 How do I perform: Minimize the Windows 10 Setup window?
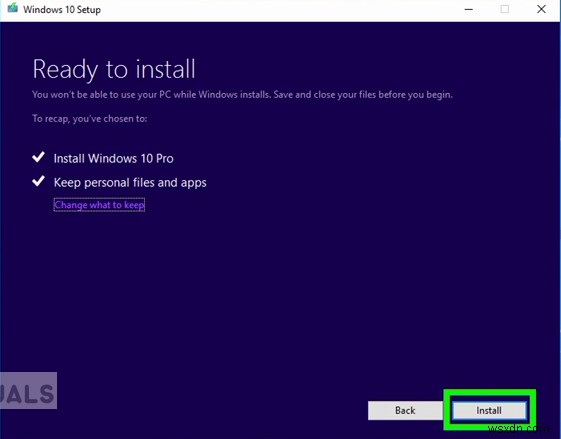coord(468,9)
